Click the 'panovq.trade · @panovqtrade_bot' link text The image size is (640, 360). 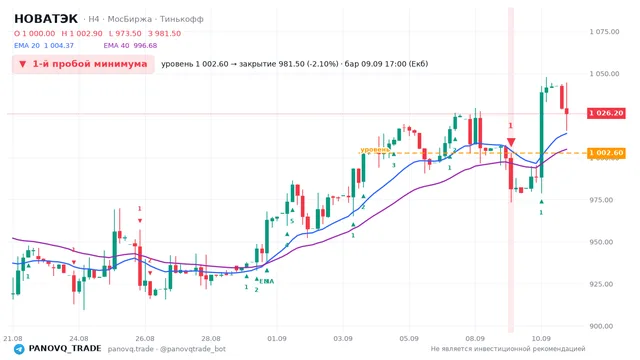(167, 349)
